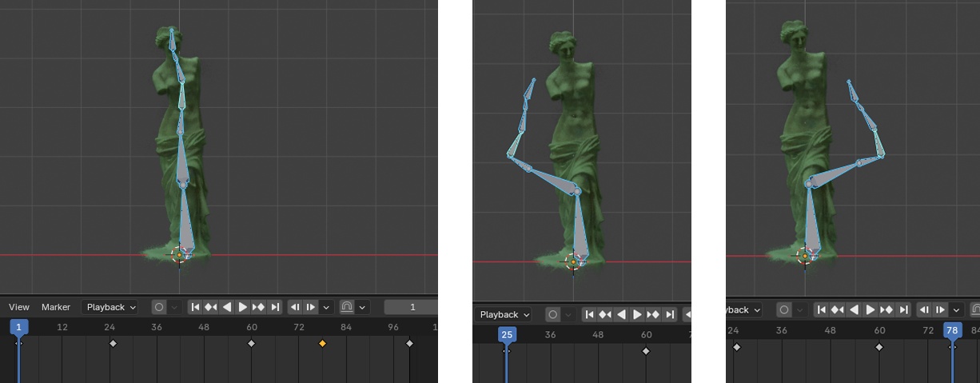Select the keyframe diamond at frame 60 in frame 78 timeline
The width and height of the screenshot is (980, 383).
[879, 347]
